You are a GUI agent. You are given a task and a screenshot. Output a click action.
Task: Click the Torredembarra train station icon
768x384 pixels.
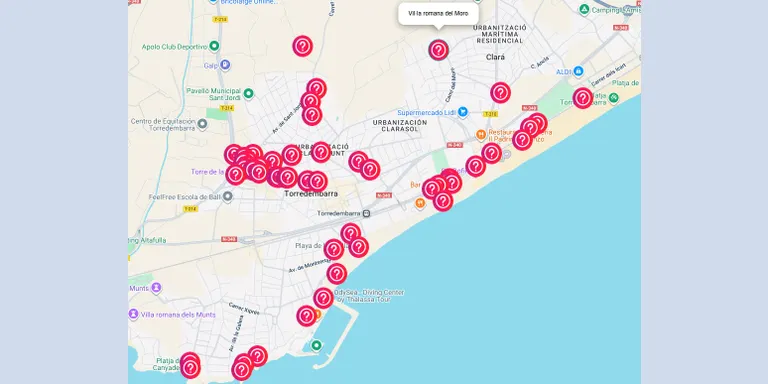367,213
